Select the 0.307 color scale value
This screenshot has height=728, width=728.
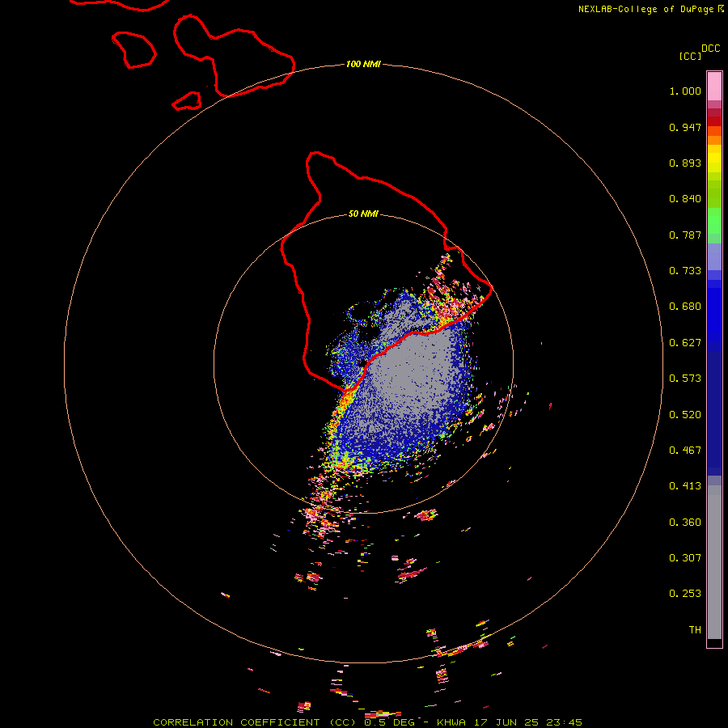pos(685,558)
